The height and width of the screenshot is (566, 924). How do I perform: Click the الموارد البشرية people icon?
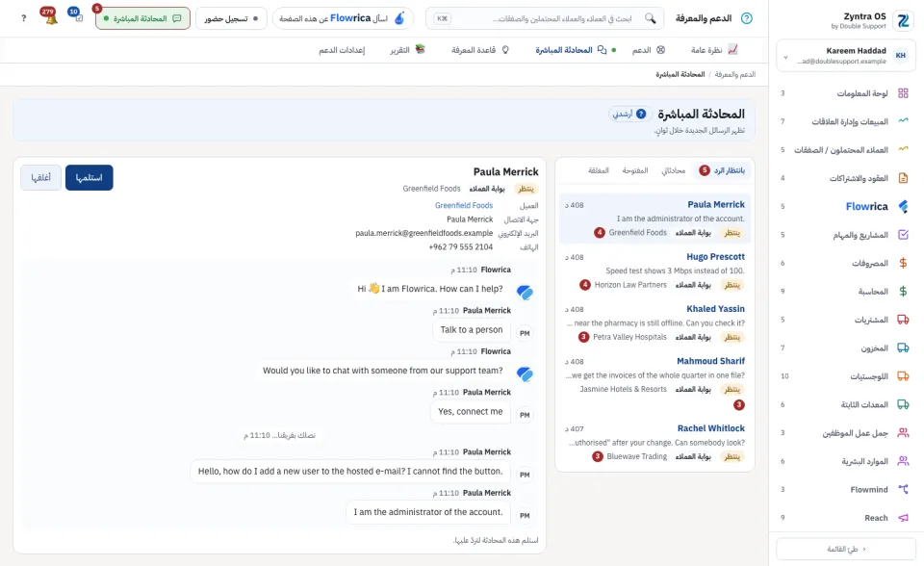pos(903,461)
